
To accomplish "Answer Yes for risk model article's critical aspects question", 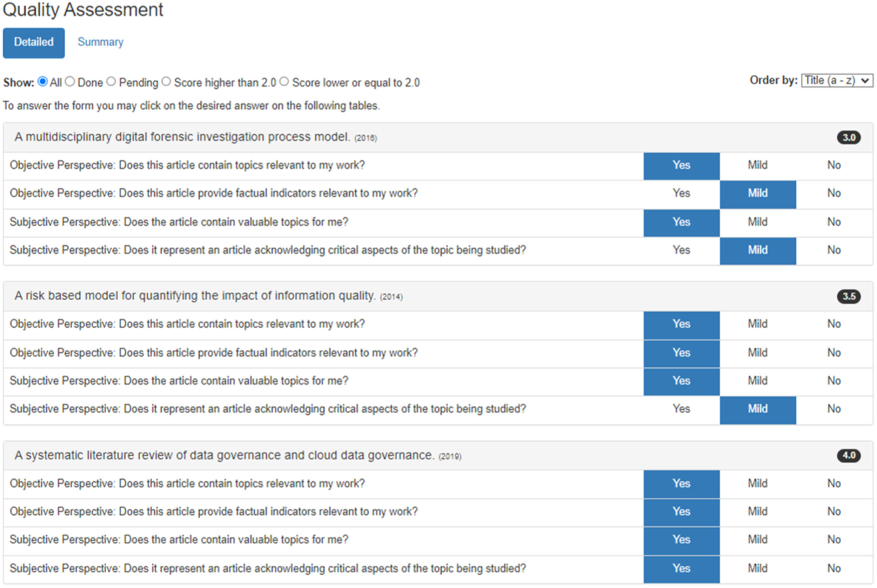I will [x=681, y=409].
